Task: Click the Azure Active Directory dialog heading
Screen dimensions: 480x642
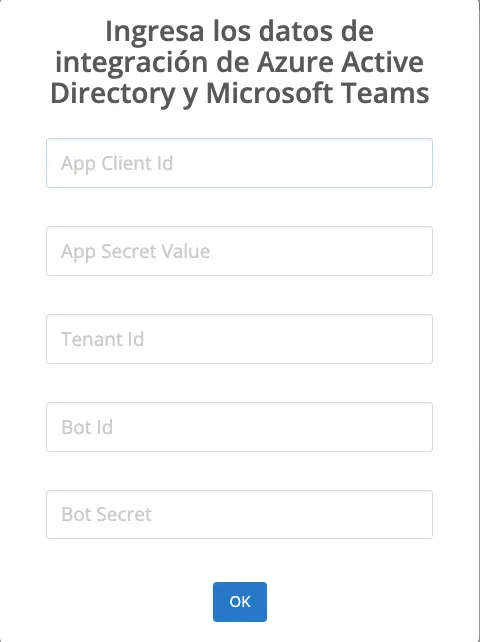Action: (x=240, y=63)
